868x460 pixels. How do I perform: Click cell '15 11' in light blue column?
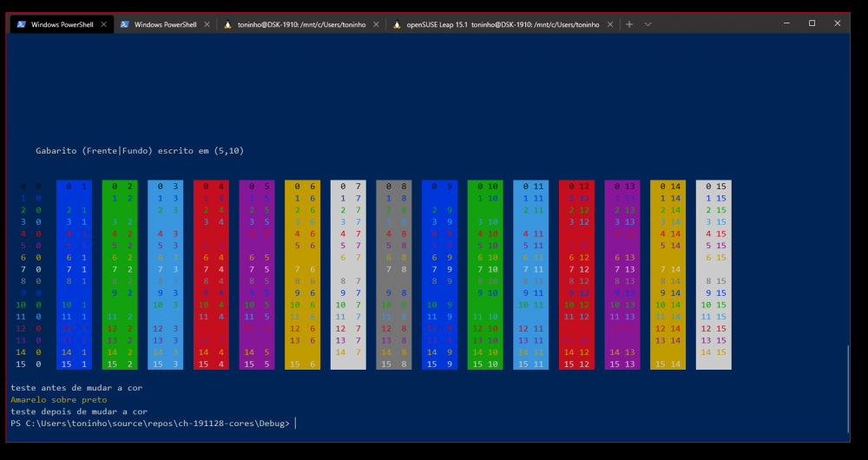(531, 365)
